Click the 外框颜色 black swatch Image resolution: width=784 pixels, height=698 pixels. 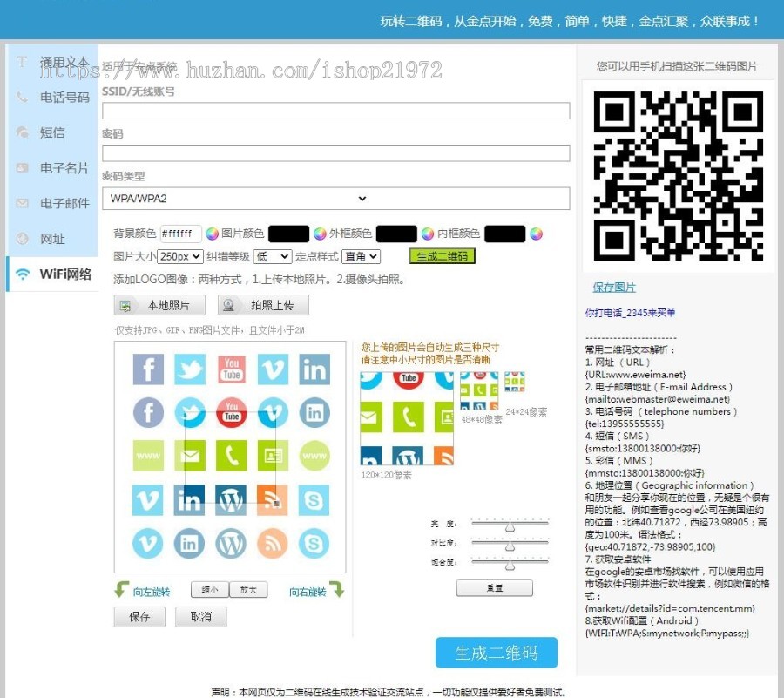396,234
